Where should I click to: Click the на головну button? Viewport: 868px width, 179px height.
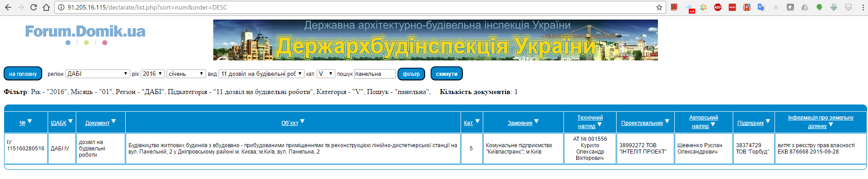(23, 74)
